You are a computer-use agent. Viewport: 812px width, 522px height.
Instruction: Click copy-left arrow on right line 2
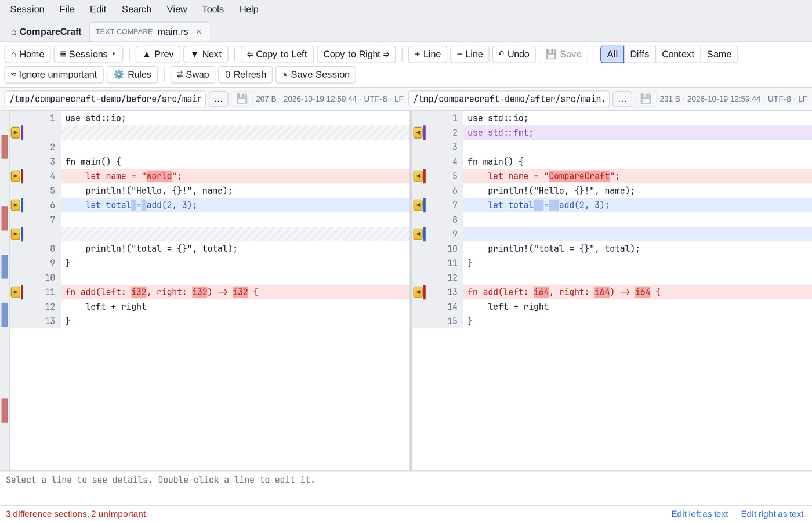(x=418, y=132)
